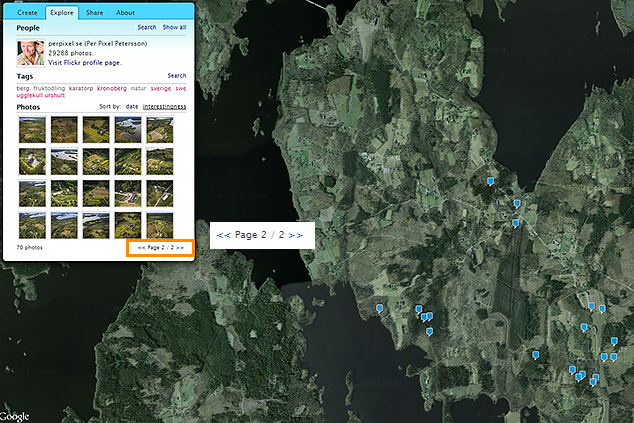This screenshot has height=423, width=634.
Task: Open third thumbnail in top photo row
Action: tap(96, 130)
